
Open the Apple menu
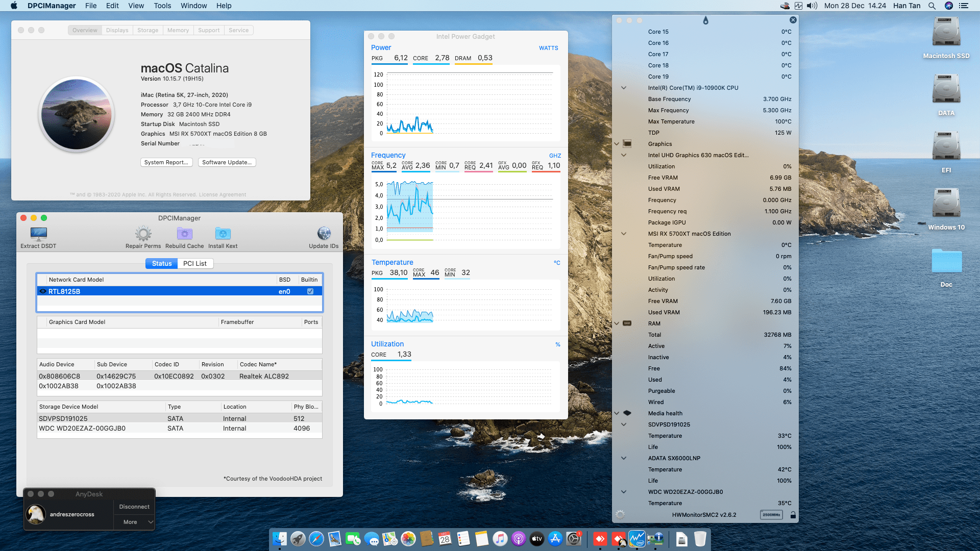click(14, 6)
